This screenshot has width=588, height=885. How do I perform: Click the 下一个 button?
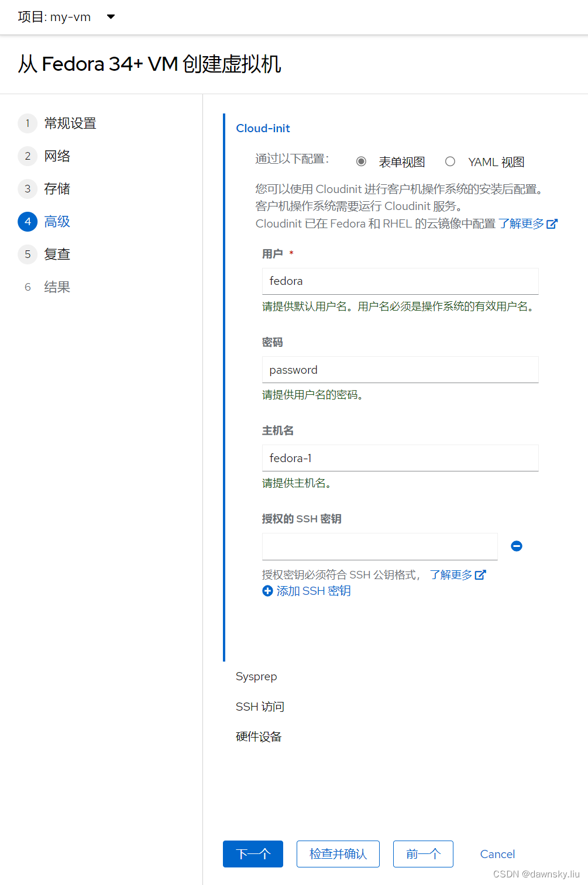[253, 854]
